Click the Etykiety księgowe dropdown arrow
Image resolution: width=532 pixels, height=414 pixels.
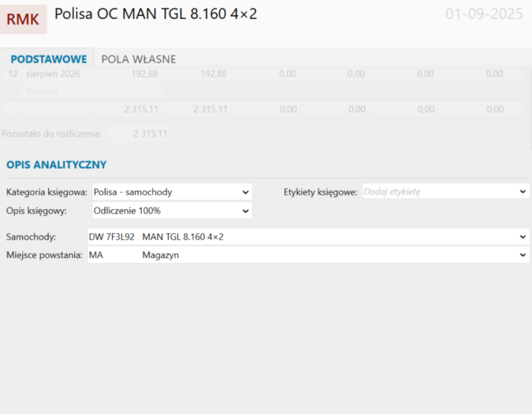click(523, 192)
